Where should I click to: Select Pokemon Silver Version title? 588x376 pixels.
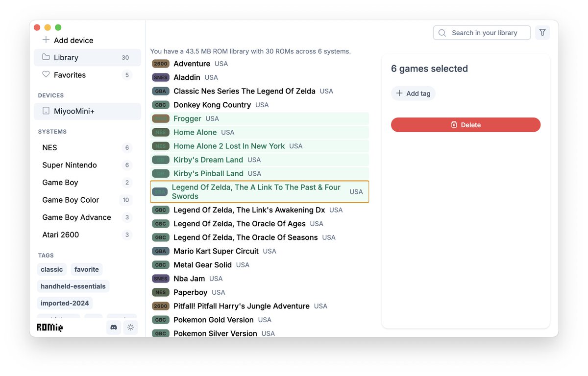click(215, 333)
